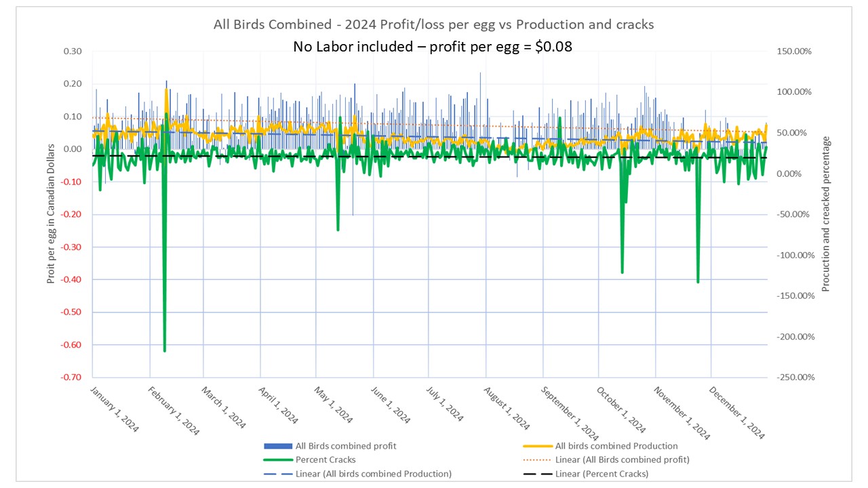Click the chart title text
The image size is (868, 488).
(x=433, y=24)
